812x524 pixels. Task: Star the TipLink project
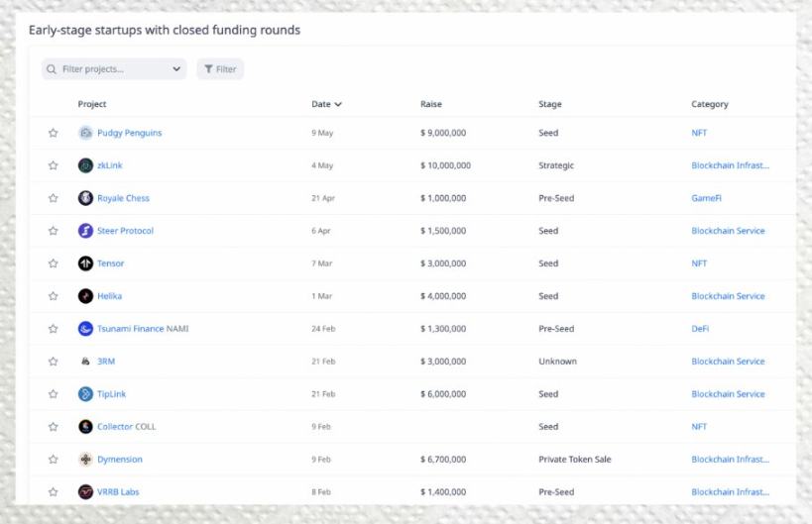pos(53,393)
